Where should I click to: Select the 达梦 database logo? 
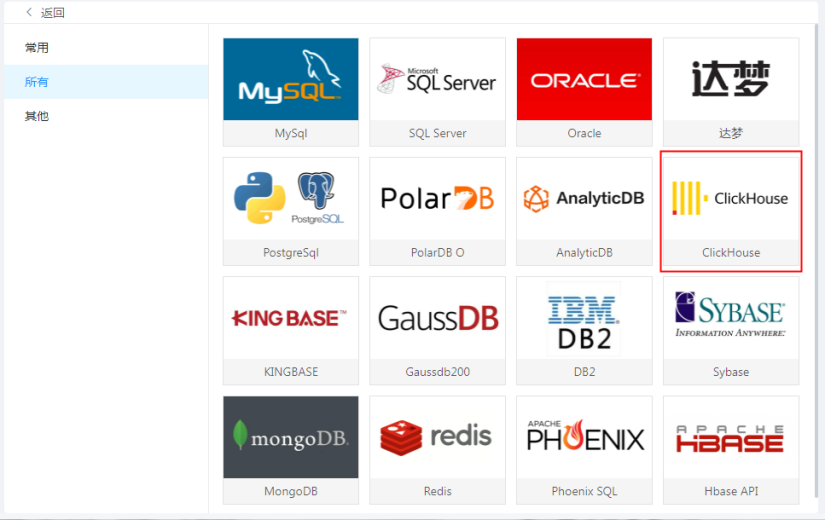tap(731, 80)
